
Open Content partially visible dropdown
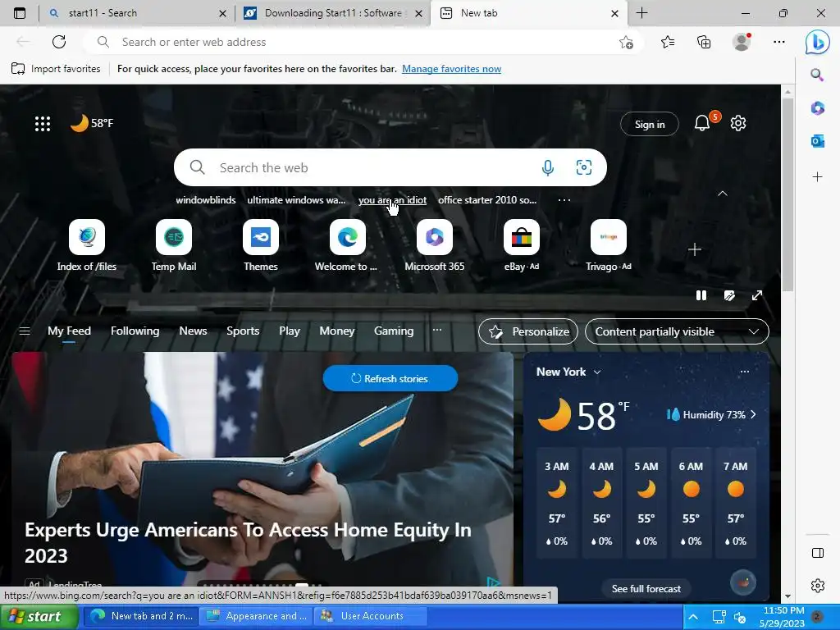point(677,331)
